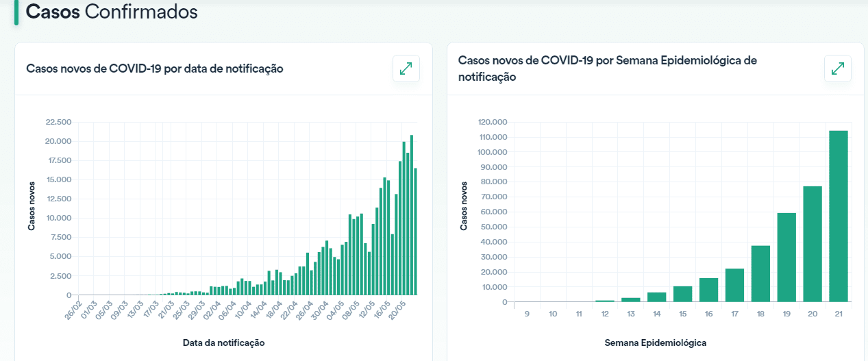Click the '17.500' y-axis value
Image resolution: width=868 pixels, height=361 pixels.
click(58, 160)
